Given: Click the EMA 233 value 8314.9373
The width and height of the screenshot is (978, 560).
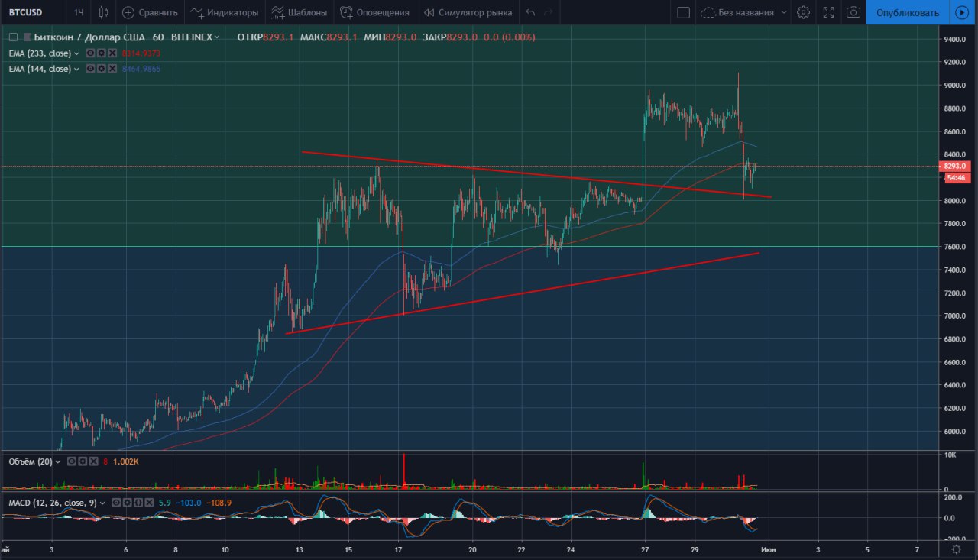Looking at the screenshot, I should point(141,53).
